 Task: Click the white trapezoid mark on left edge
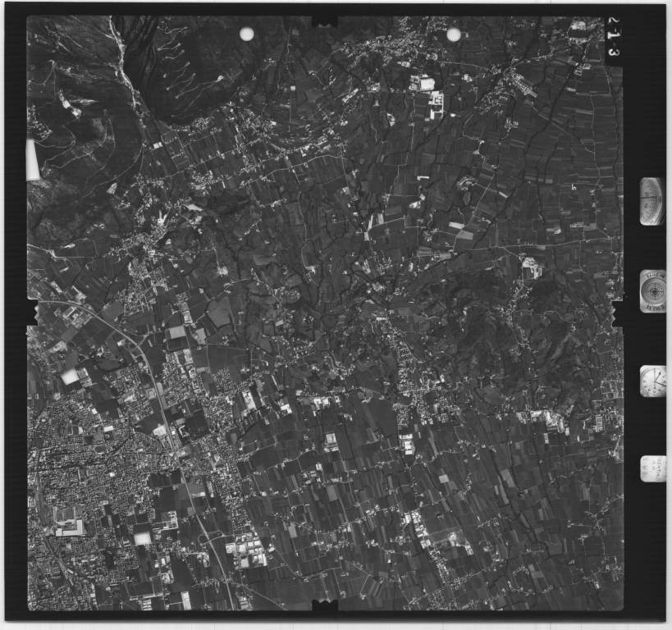33,160
